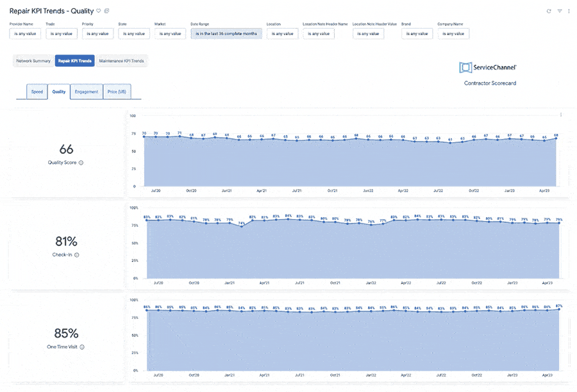Click the One Time Visit info icon
The image size is (577, 392).
[82, 347]
